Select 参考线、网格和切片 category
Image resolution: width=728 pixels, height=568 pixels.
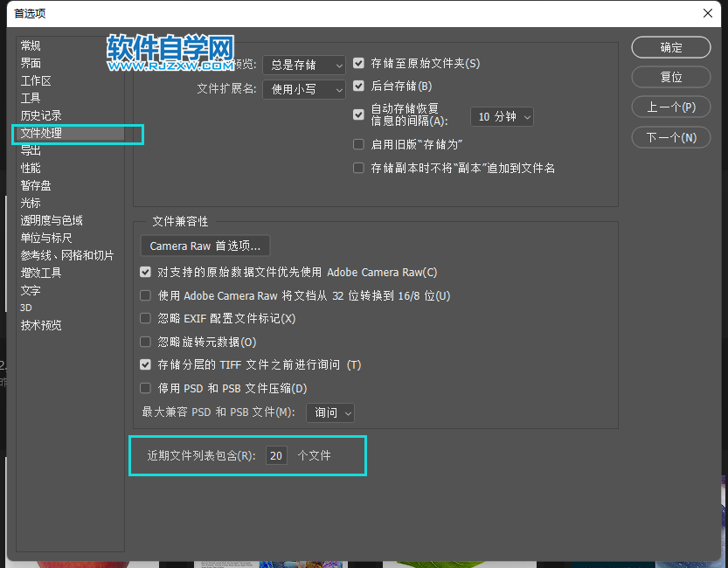[x=67, y=256]
